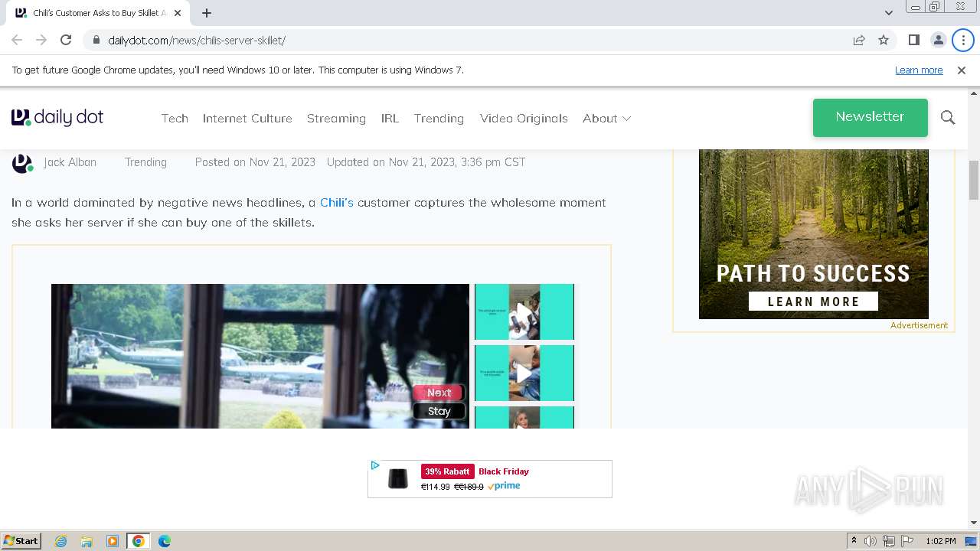Open the Action Center flag icon
Image resolution: width=980 pixels, height=551 pixels.
click(x=906, y=541)
